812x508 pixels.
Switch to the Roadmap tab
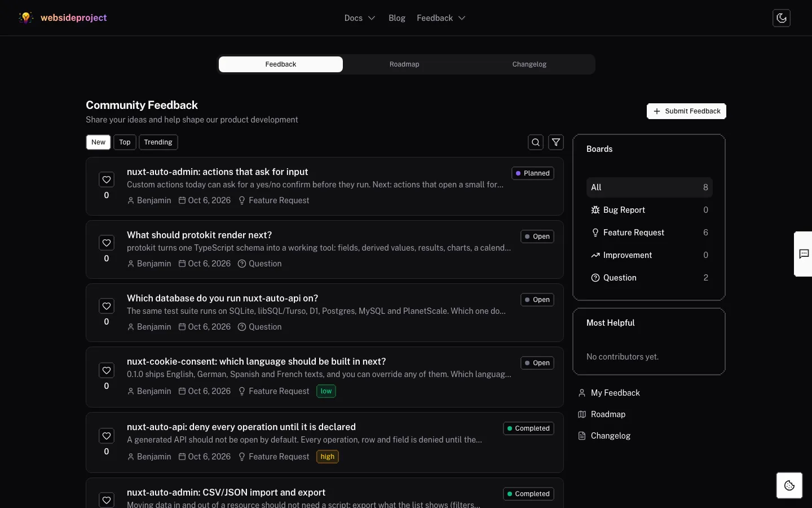404,64
